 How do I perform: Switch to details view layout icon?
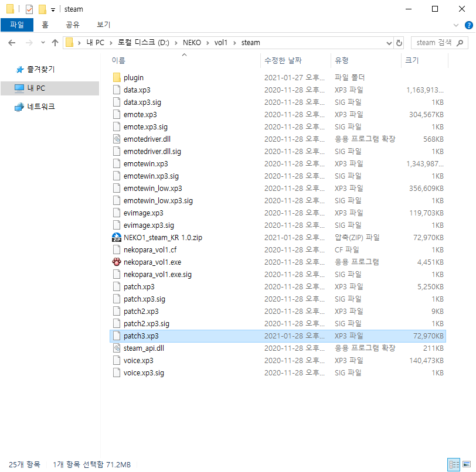point(454,464)
